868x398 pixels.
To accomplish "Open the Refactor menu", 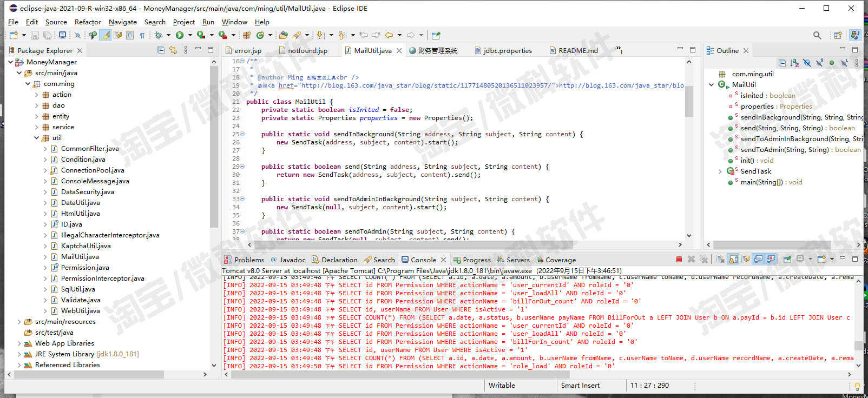I will (88, 22).
